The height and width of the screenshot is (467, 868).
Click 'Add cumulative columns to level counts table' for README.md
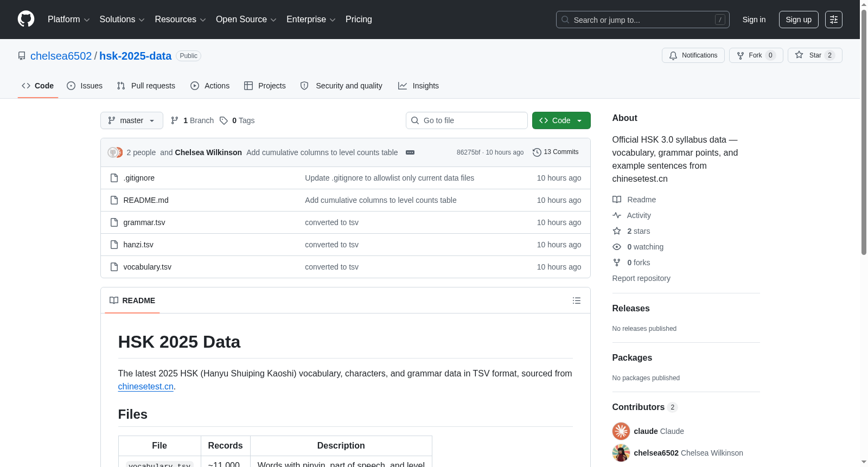tap(381, 200)
